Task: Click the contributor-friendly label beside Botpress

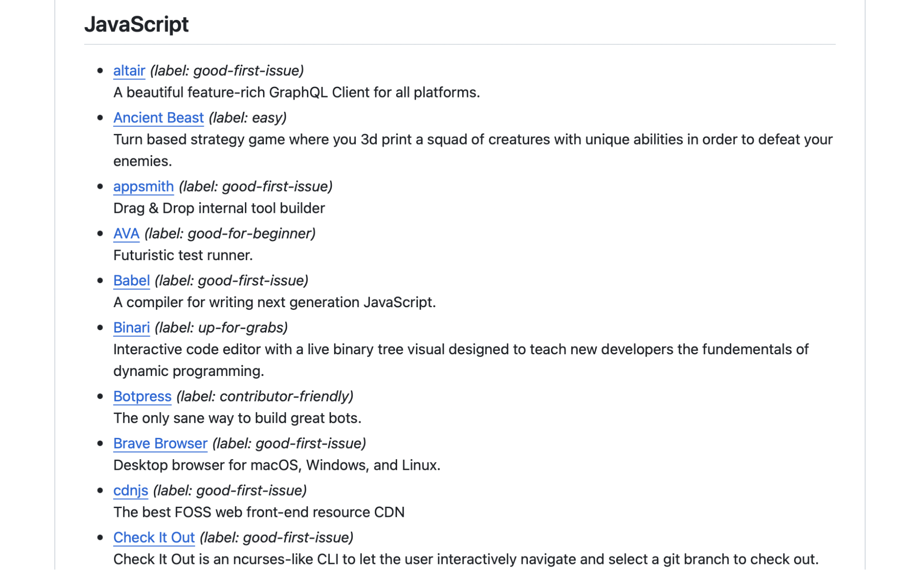Action: 265,396
